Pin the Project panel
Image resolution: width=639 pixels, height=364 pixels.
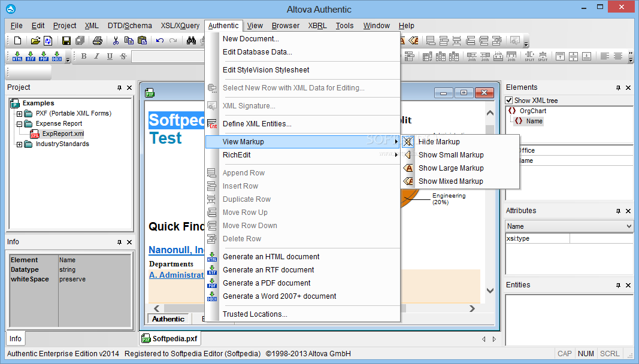click(x=119, y=87)
